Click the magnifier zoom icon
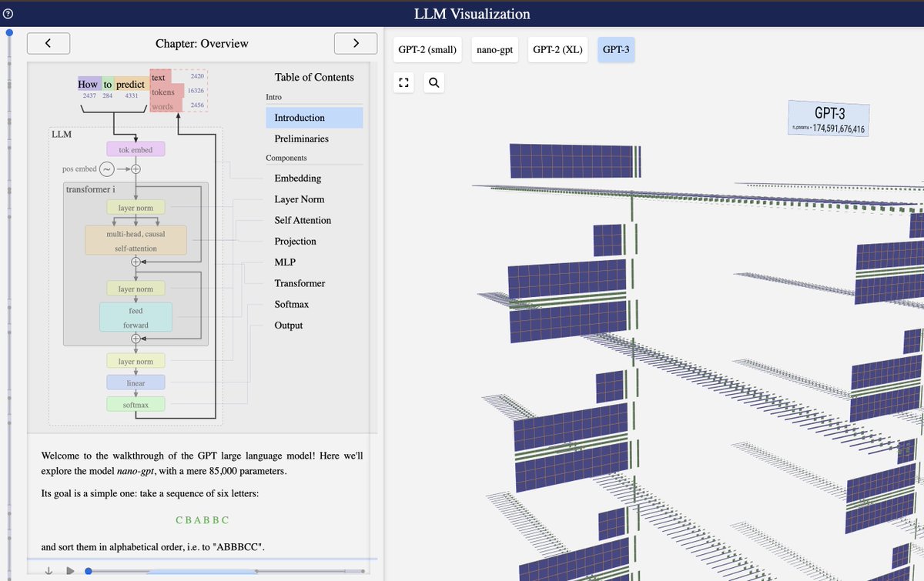924x581 pixels. pyautogui.click(x=434, y=82)
